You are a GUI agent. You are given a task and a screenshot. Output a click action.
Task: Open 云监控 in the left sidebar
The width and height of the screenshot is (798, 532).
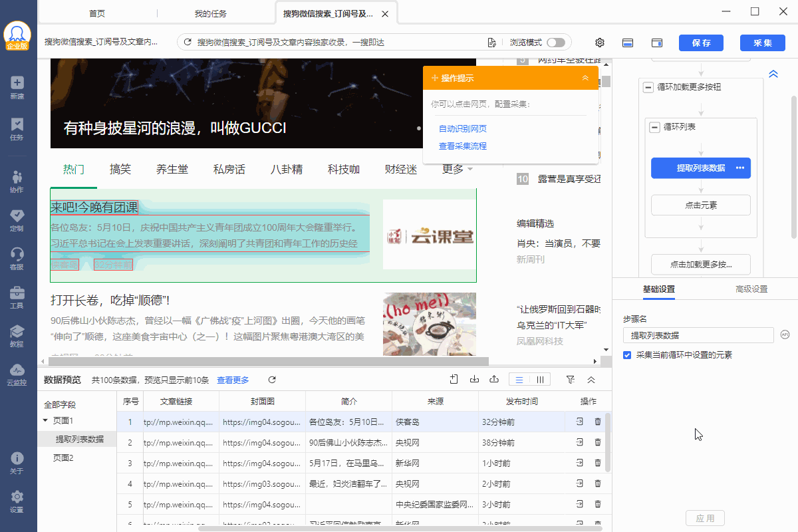point(17,374)
